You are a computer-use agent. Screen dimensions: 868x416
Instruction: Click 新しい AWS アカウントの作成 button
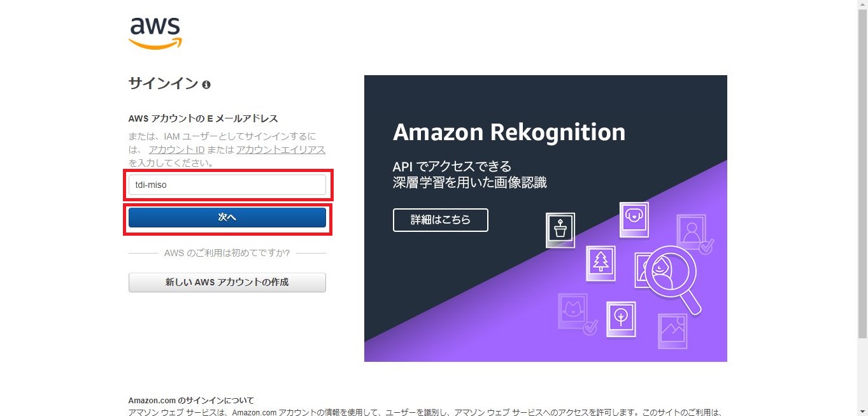coord(227,282)
